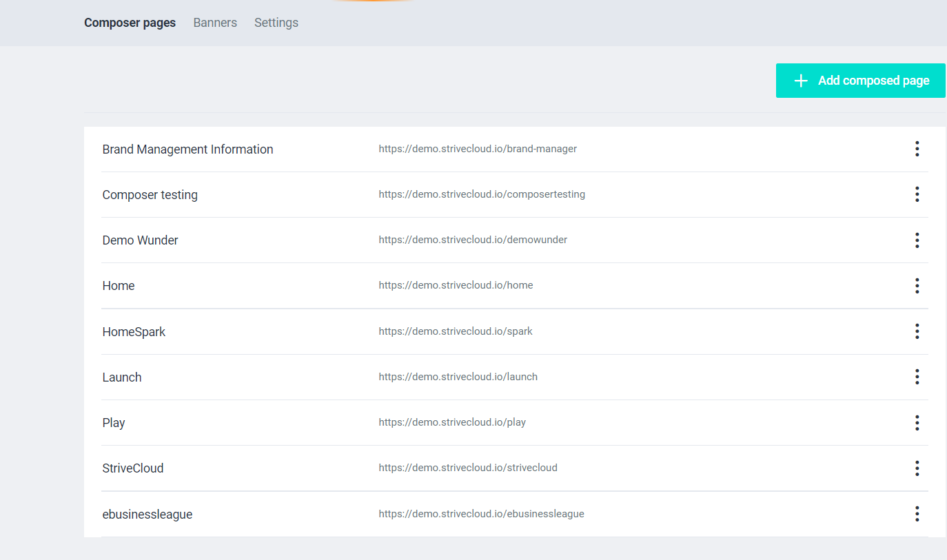947x560 pixels.
Task: Open the three-dot menu beside Play
Action: [917, 422]
